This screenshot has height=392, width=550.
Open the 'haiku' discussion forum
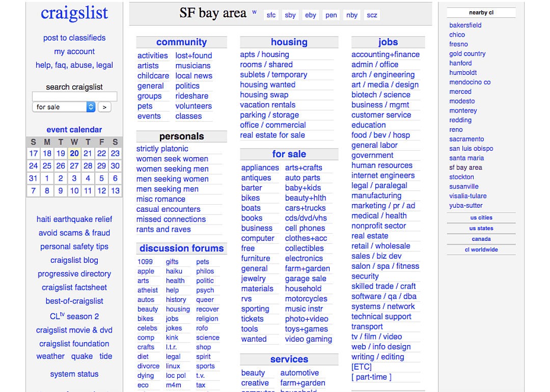[174, 271]
